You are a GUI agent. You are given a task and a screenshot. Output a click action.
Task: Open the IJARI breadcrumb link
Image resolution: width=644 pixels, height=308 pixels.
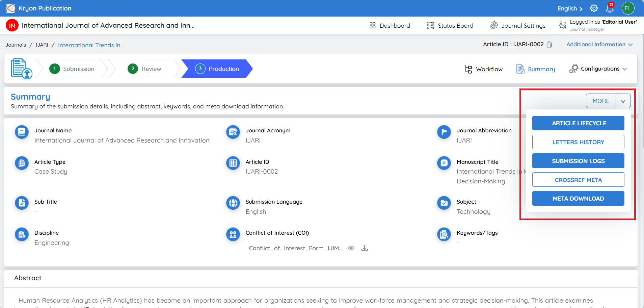click(x=42, y=45)
